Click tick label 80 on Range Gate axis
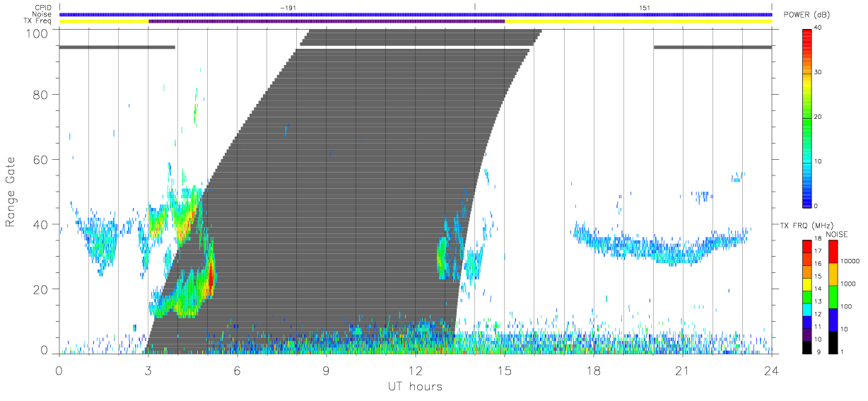Screen dimensions: 868x401 40,94
